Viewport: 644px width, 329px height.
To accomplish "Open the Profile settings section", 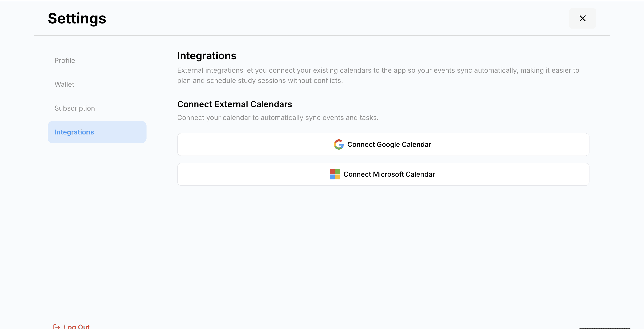I will click(65, 61).
